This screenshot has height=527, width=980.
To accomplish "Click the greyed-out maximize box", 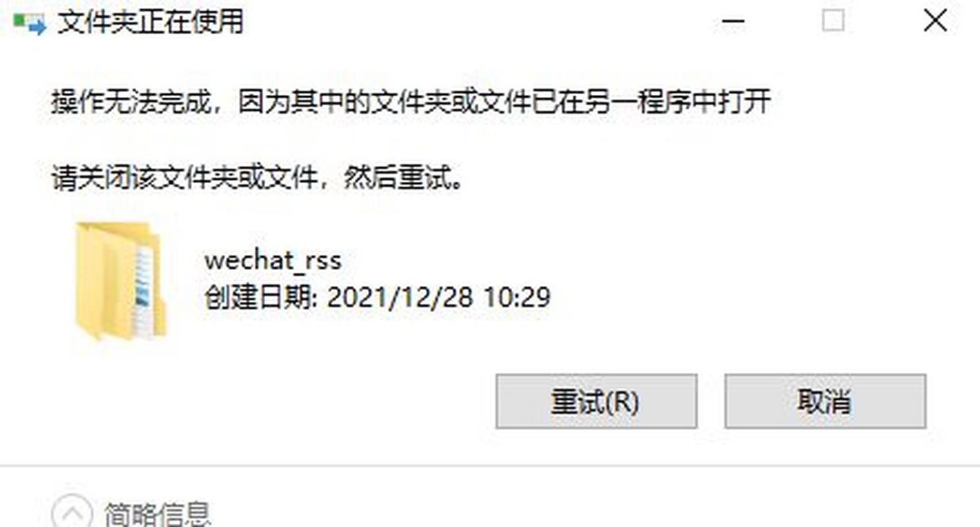I will 833,22.
